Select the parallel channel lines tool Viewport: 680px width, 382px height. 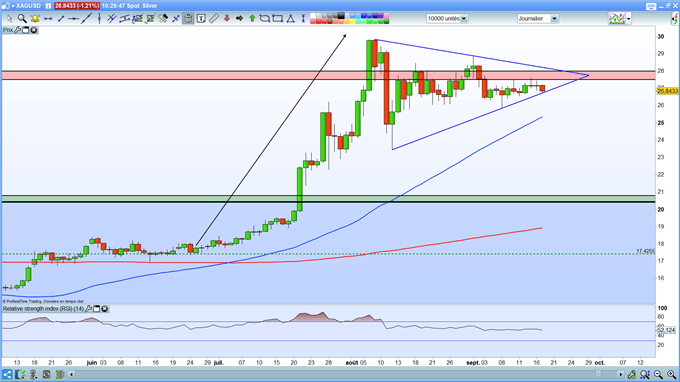(111, 19)
